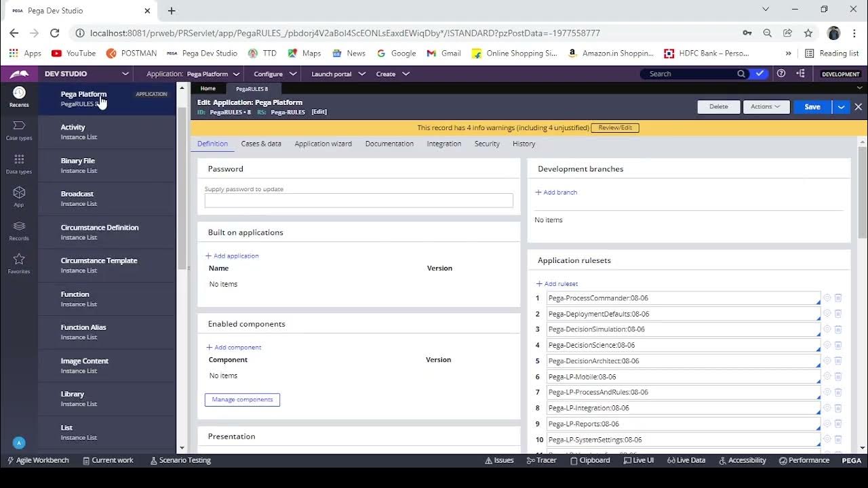The image size is (868, 488).
Task: Delete ruleset Pega-LP-Reports using trash icon
Action: (838, 424)
